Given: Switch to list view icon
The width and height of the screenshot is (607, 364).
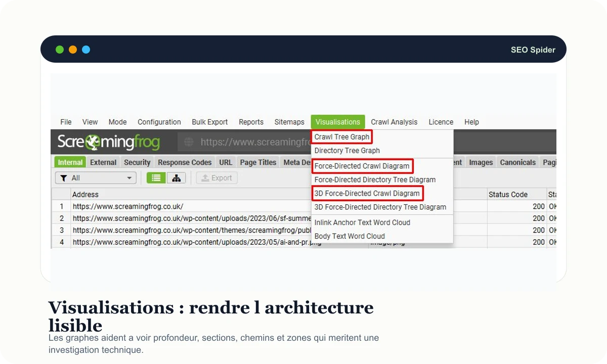Looking at the screenshot, I should click(156, 178).
